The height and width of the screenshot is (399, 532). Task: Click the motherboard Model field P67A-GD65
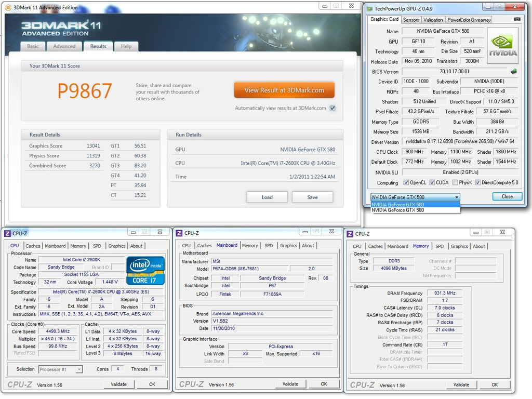[251, 269]
